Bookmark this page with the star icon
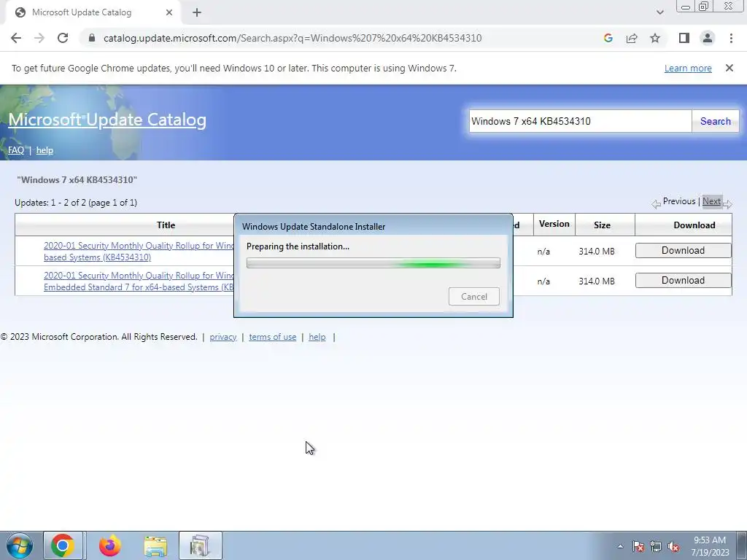This screenshot has height=560, width=747. [x=655, y=38]
